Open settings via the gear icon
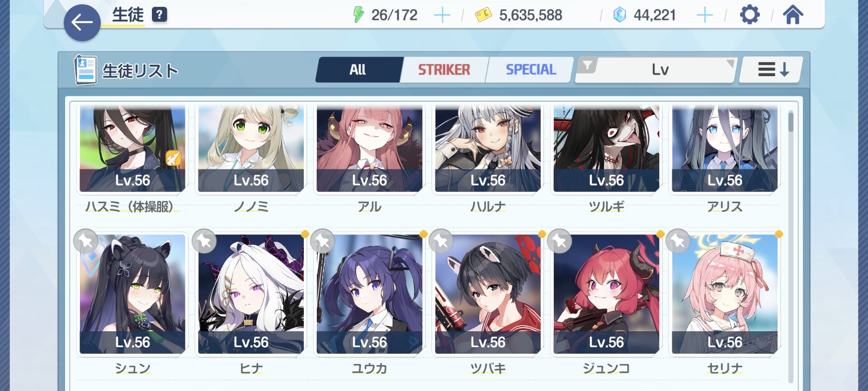Viewport: 868px width, 391px height. tap(750, 15)
